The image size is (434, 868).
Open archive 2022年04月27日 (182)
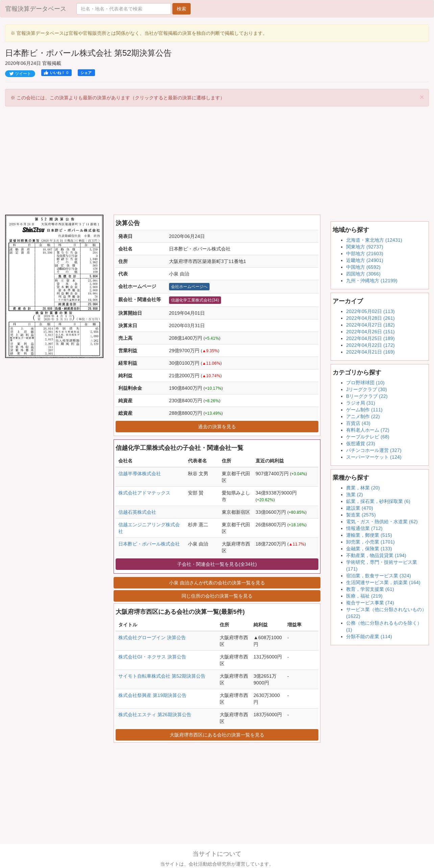[x=370, y=325]
